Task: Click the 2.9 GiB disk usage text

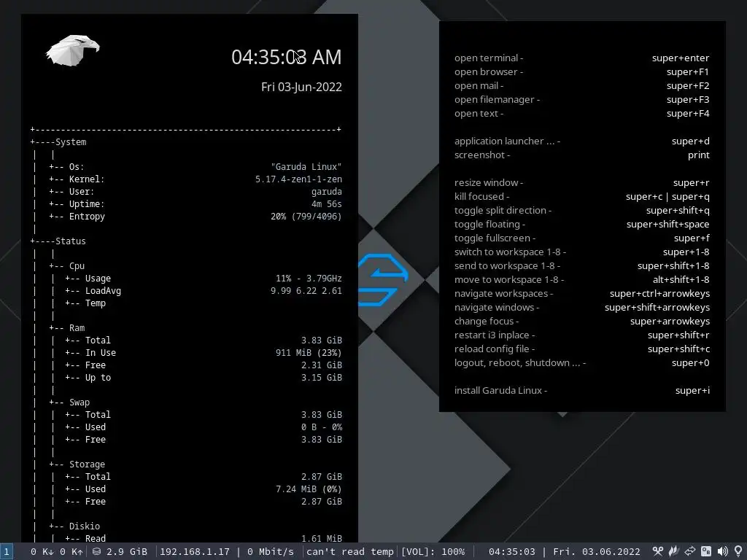Action: pyautogui.click(x=127, y=551)
